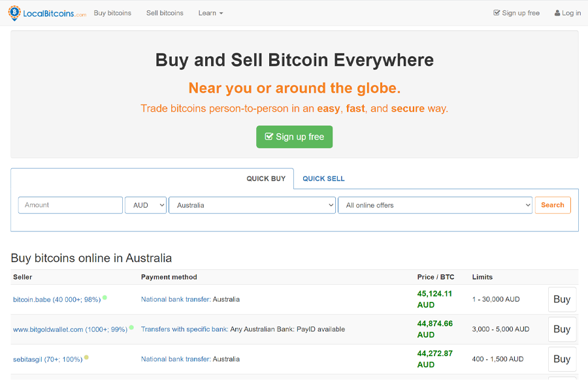The image size is (588, 392).
Task: Open the All online offers dropdown
Action: click(435, 205)
